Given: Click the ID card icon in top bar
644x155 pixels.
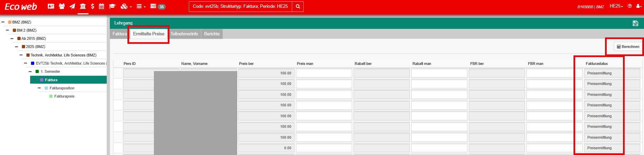Looking at the screenshot, I should coord(51,6).
